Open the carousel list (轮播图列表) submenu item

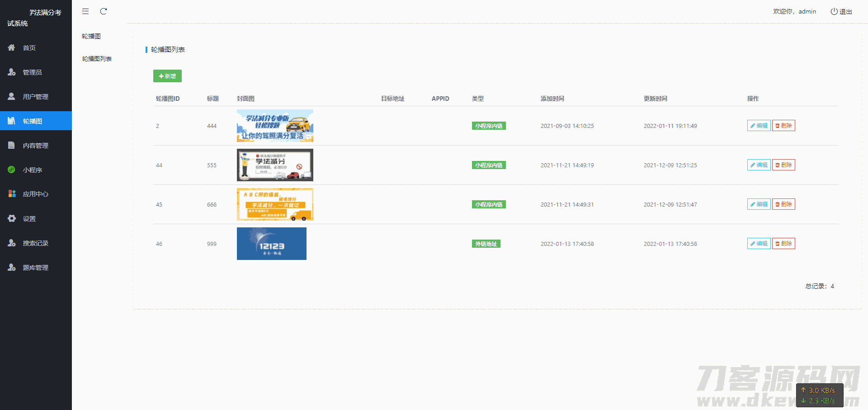[97, 59]
